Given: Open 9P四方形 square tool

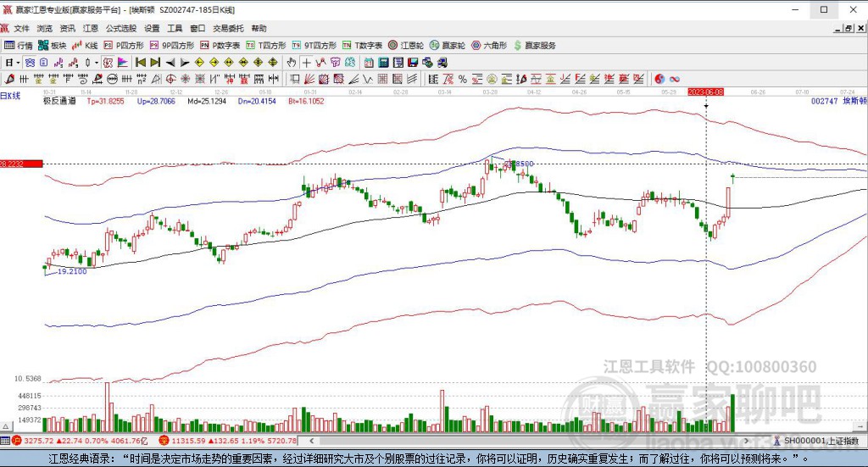Looking at the screenshot, I should click(x=172, y=46).
